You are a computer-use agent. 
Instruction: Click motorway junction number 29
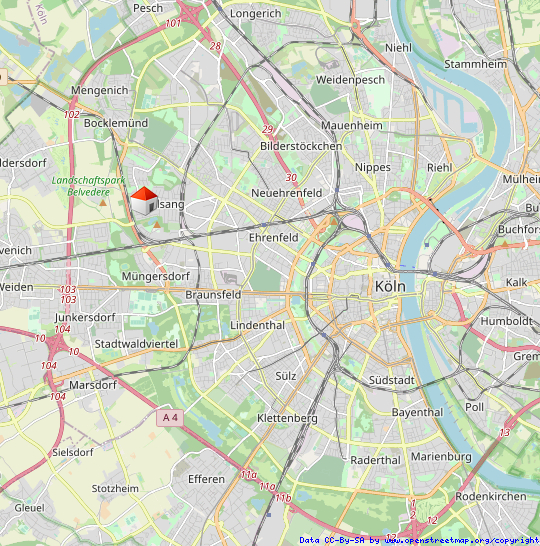click(x=267, y=130)
